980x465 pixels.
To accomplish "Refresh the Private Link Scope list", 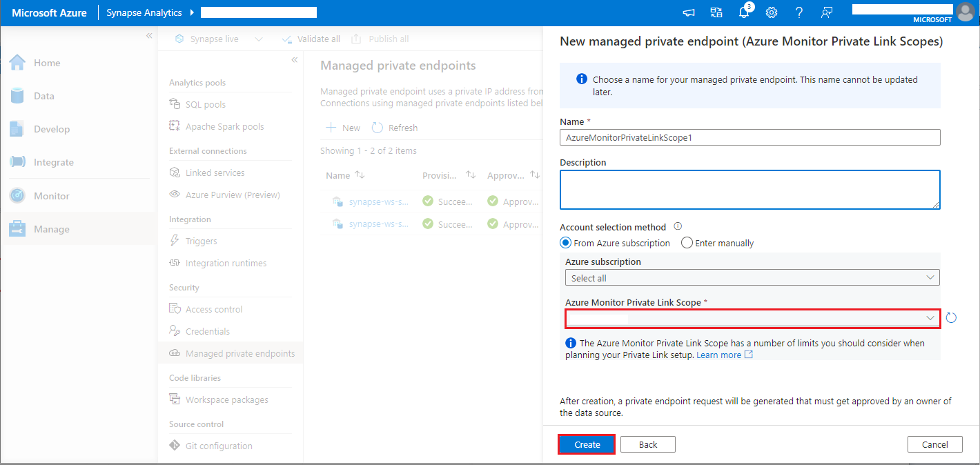I will (951, 318).
